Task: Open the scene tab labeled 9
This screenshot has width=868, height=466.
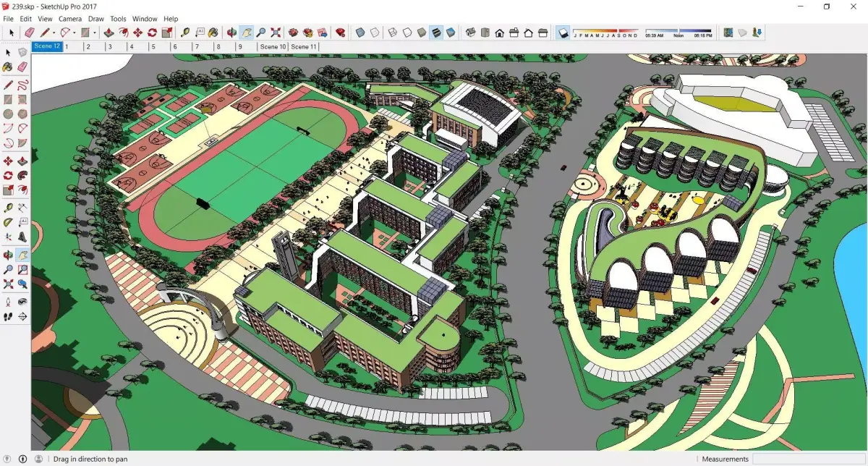Action: pos(246,46)
